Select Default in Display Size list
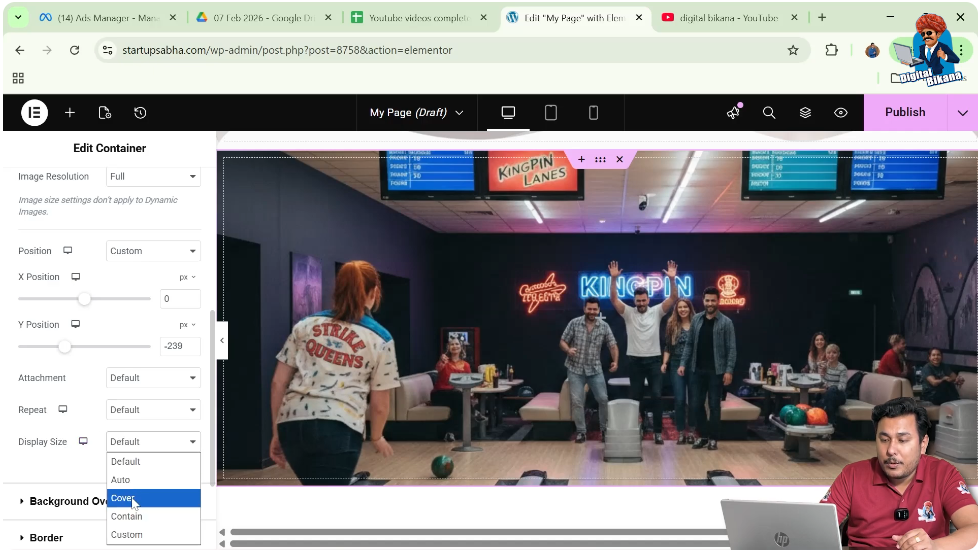 tap(153, 462)
